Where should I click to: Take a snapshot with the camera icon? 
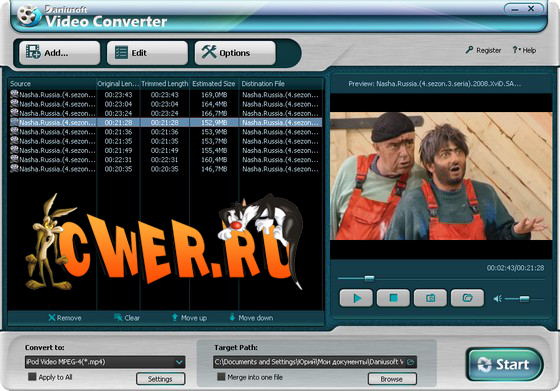tap(430, 298)
